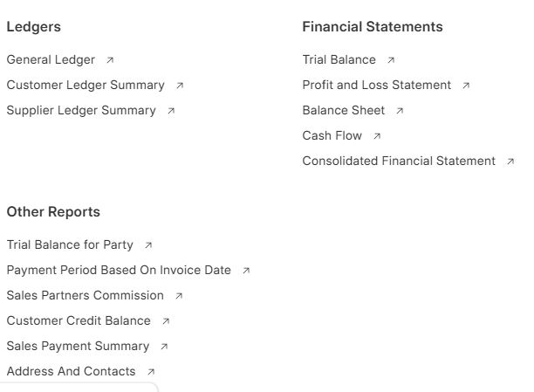Click arrow icon next to Balance Sheet

point(400,111)
